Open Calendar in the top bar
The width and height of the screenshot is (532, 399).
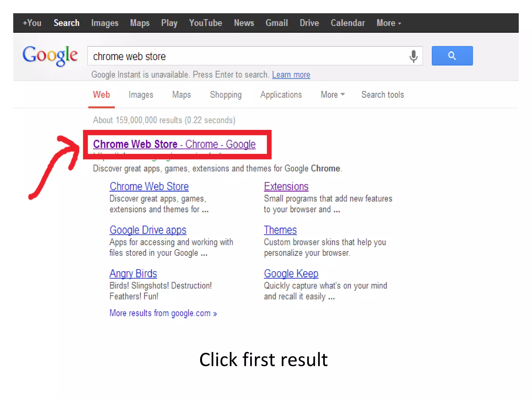pos(348,23)
